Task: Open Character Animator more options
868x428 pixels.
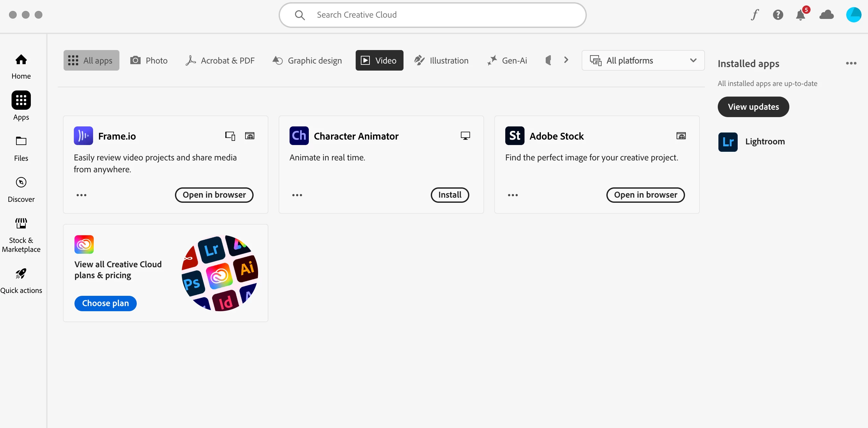Action: (x=297, y=195)
